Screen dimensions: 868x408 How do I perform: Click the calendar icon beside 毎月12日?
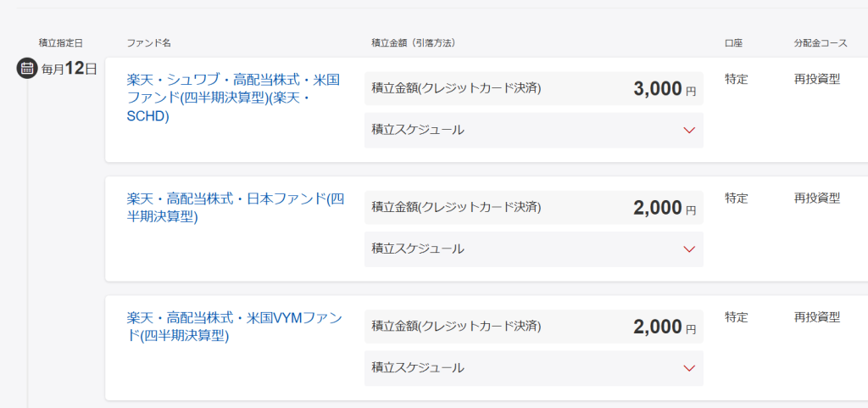tap(26, 69)
